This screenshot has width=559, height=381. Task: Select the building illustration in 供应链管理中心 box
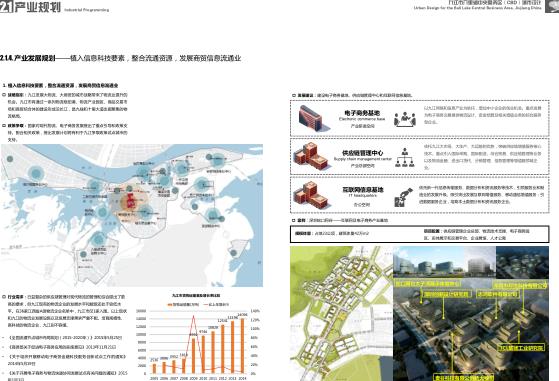point(311,156)
